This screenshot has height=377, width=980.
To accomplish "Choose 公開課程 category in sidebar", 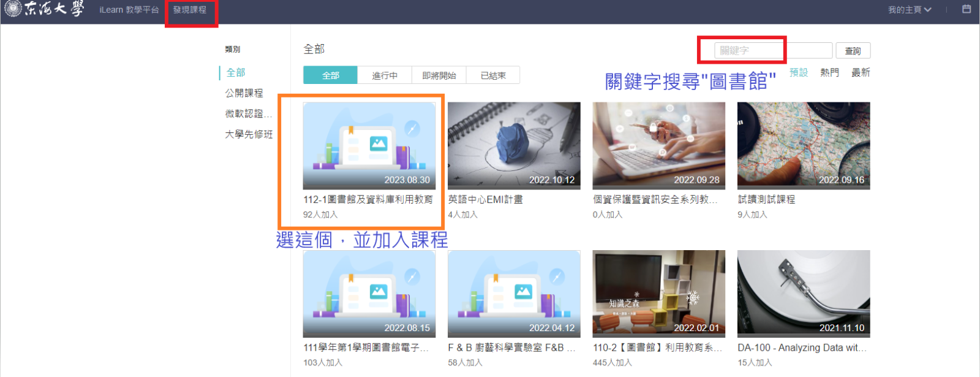I will coord(244,93).
